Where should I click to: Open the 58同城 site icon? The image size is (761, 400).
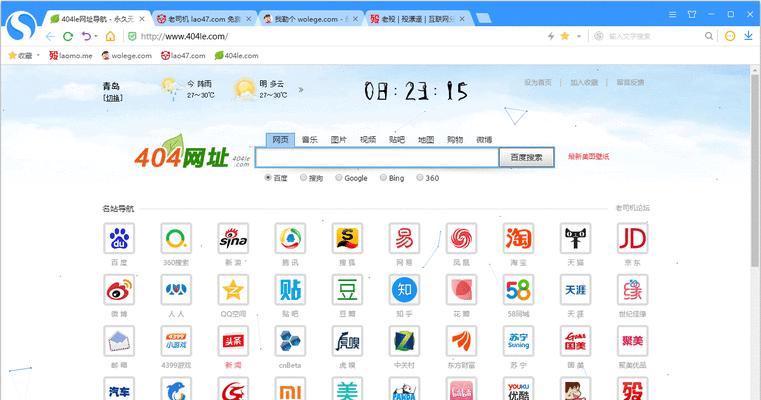(518, 290)
